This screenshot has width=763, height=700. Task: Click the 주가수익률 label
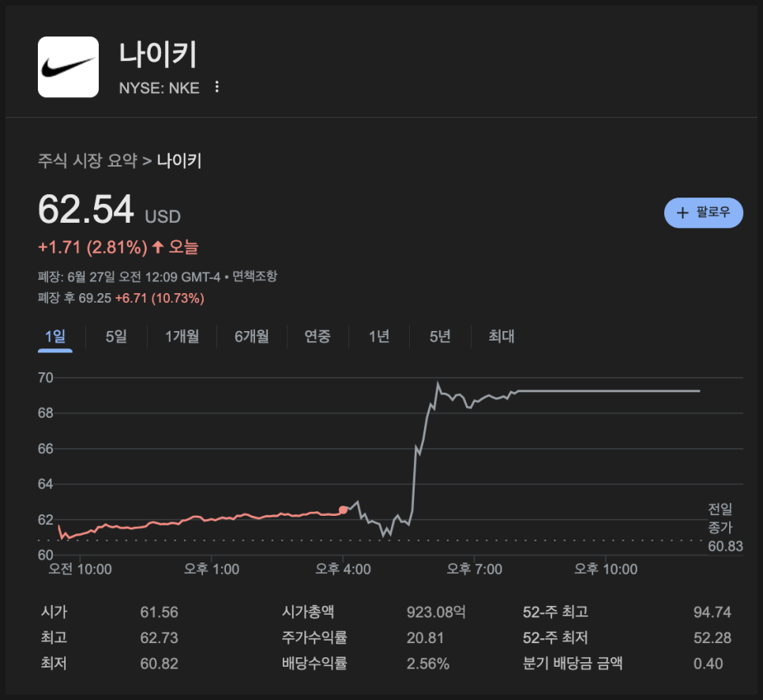pos(314,638)
